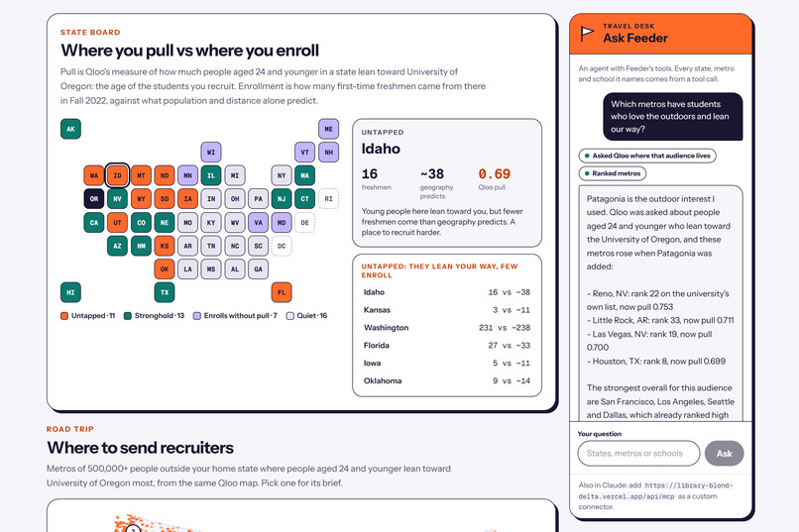Click the Ask button

point(724,454)
